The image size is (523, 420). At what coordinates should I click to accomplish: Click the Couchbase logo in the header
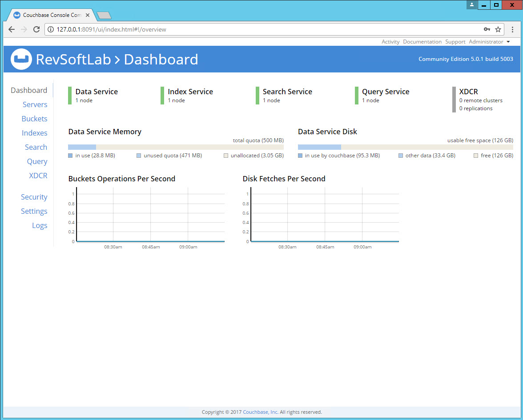coord(21,60)
